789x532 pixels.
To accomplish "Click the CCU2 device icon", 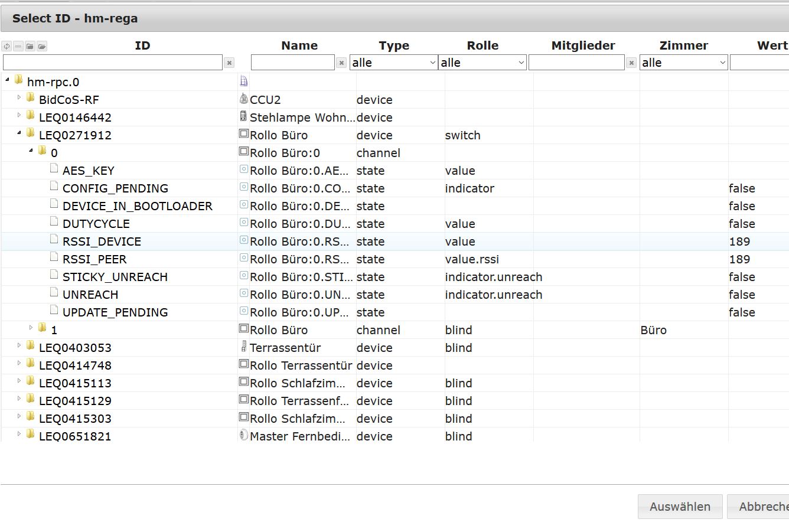I will coord(243,99).
